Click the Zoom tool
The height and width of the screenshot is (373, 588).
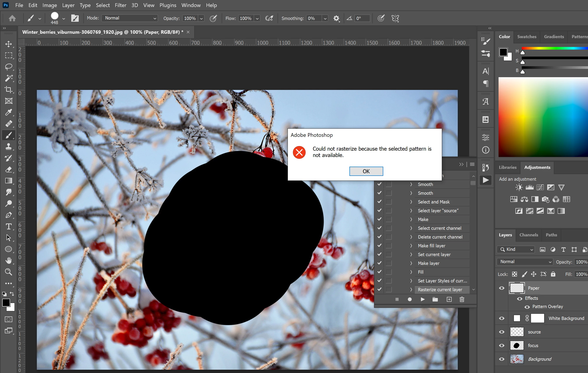point(9,272)
